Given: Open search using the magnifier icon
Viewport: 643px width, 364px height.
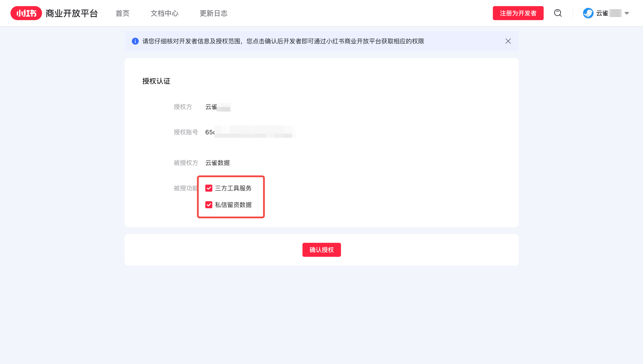Looking at the screenshot, I should coord(557,13).
